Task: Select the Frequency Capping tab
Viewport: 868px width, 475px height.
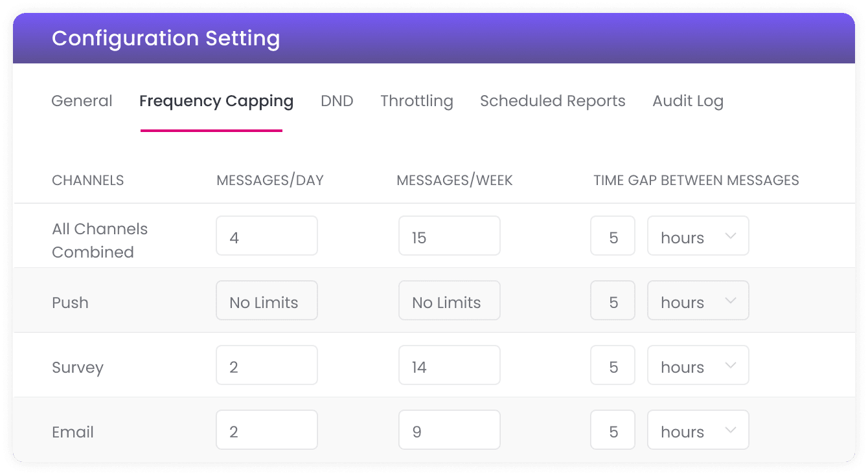Action: coord(216,101)
